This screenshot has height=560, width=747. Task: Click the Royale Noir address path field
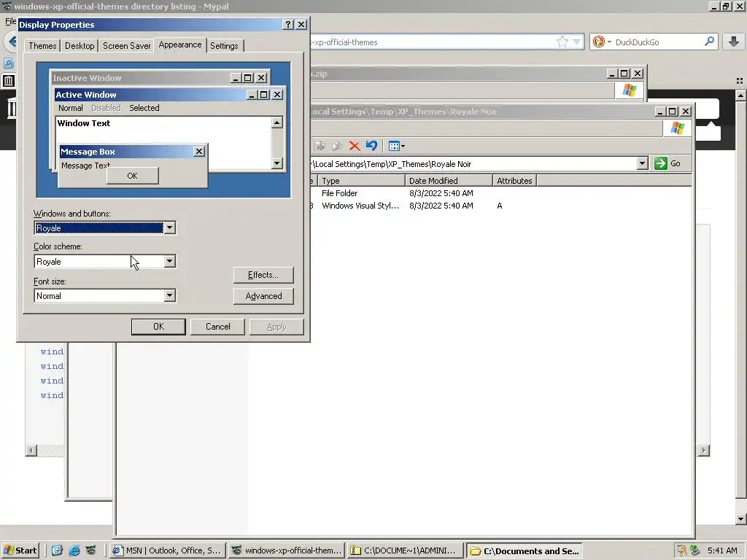473,164
